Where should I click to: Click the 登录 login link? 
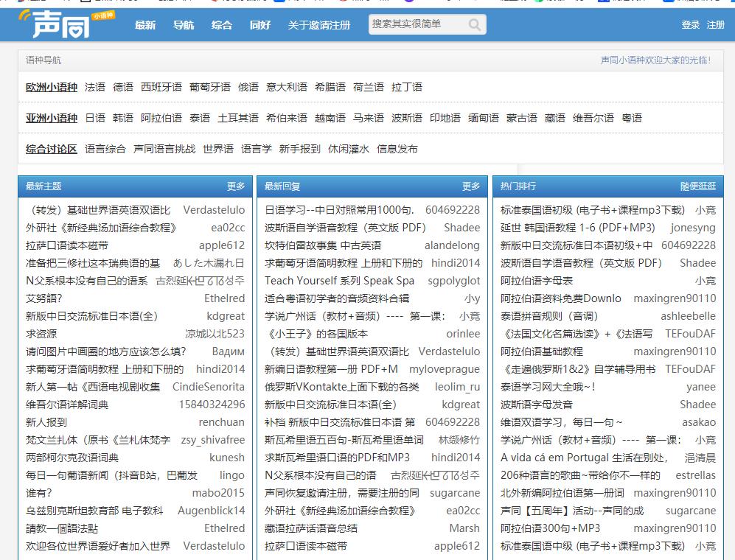click(x=689, y=24)
